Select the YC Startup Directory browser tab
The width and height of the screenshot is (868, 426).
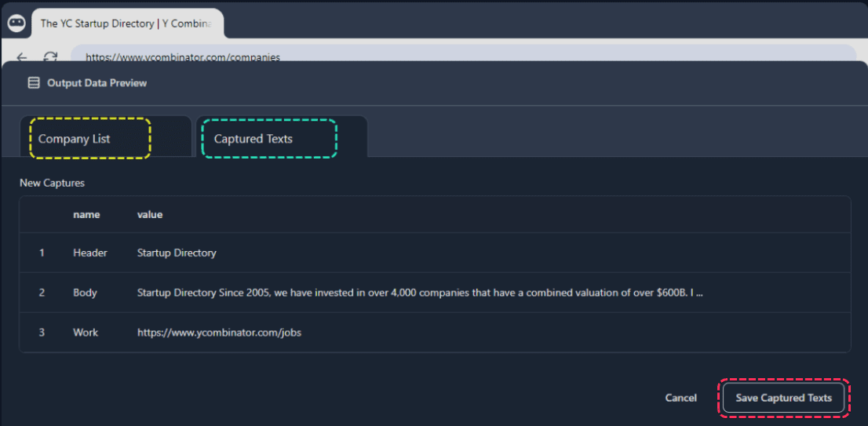point(127,24)
